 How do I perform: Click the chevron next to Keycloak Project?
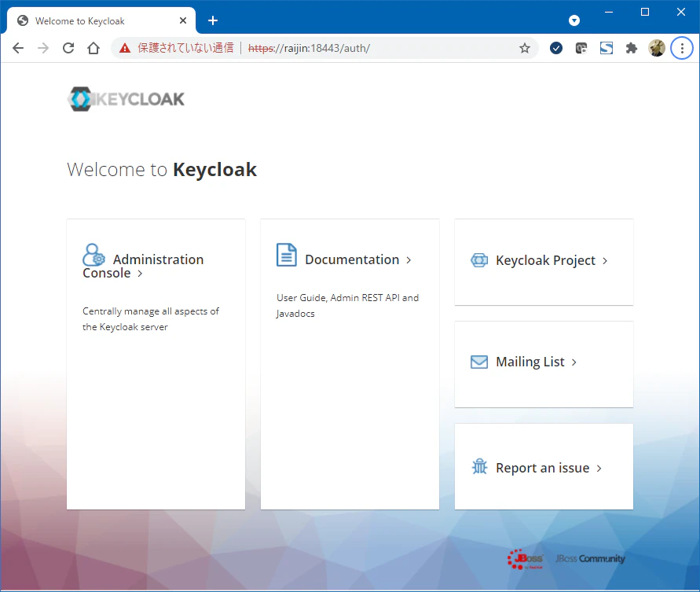coord(605,261)
